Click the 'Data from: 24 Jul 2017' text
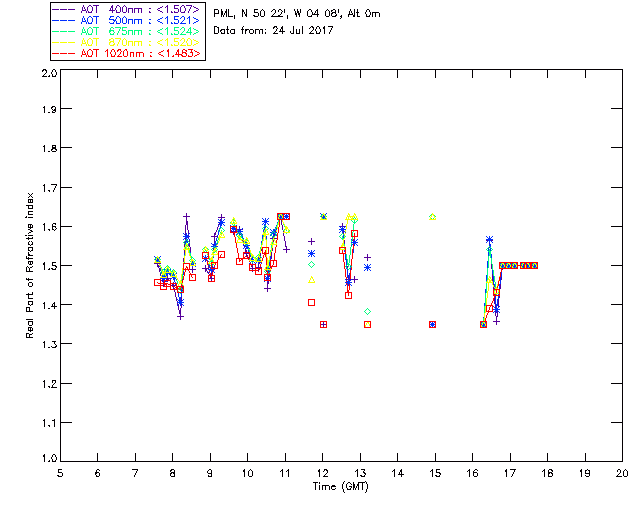This screenshot has width=640, height=512. 273,31
